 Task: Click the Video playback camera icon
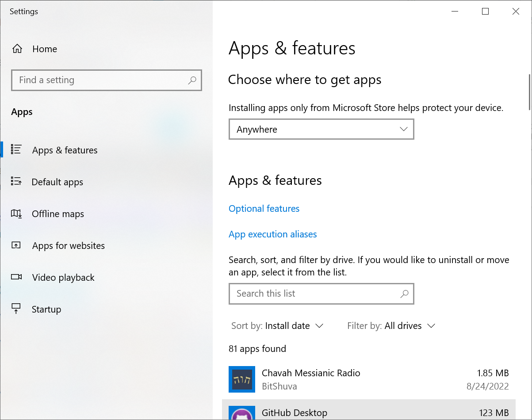16,277
